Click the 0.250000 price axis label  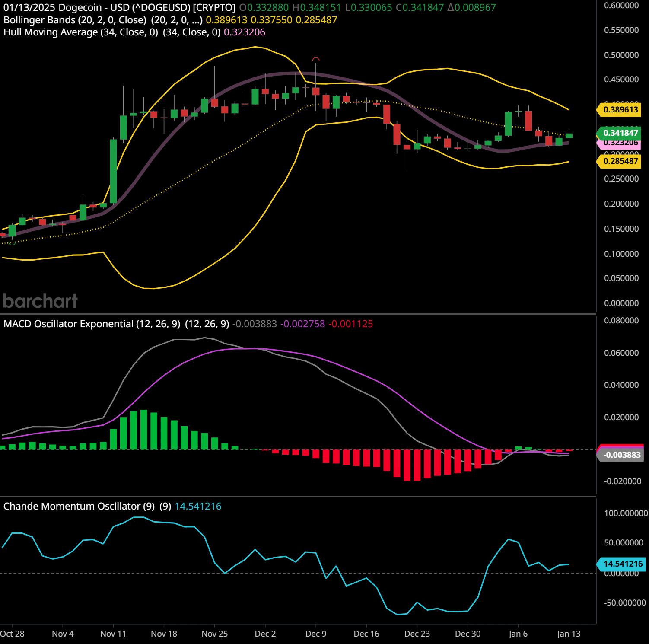pyautogui.click(x=621, y=179)
